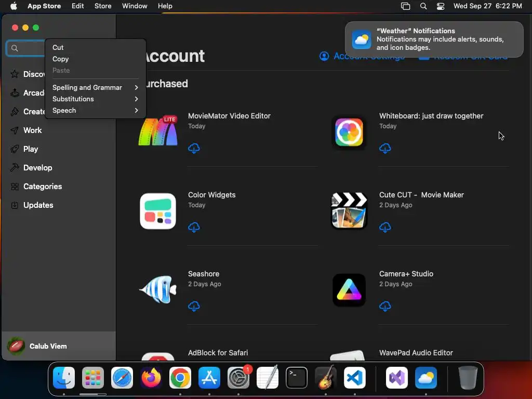The image size is (532, 399).
Task: Click the Stage Manager menu bar icon
Action: pyautogui.click(x=405, y=6)
